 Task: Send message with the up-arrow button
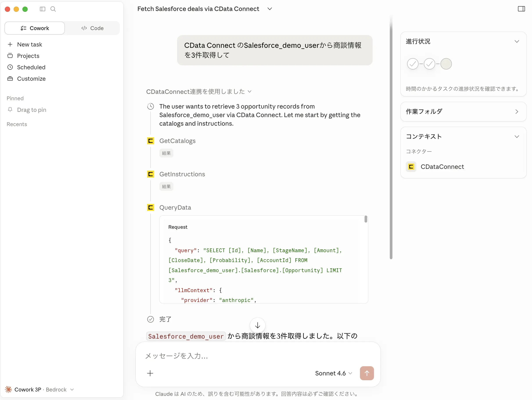[367, 373]
